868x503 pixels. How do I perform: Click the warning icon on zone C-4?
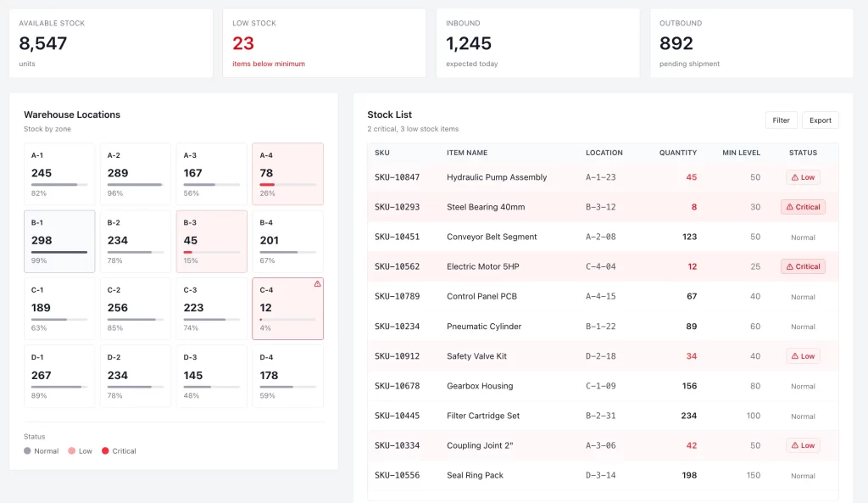317,284
